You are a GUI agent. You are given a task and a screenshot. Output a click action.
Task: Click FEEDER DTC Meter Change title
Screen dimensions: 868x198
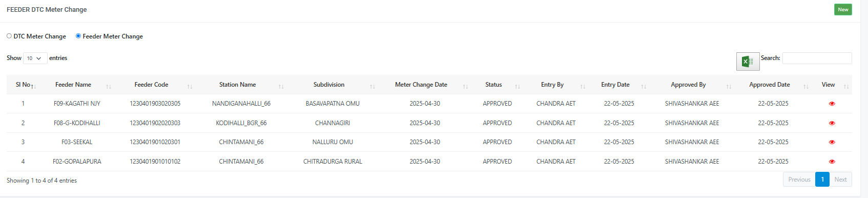(47, 10)
